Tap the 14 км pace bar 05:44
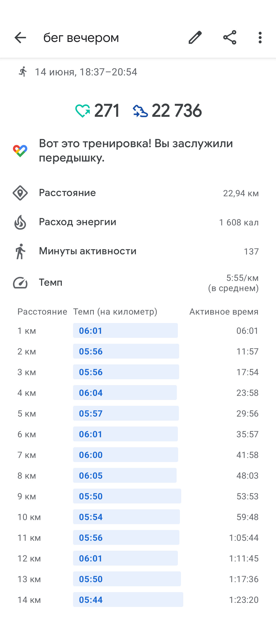 128,600
